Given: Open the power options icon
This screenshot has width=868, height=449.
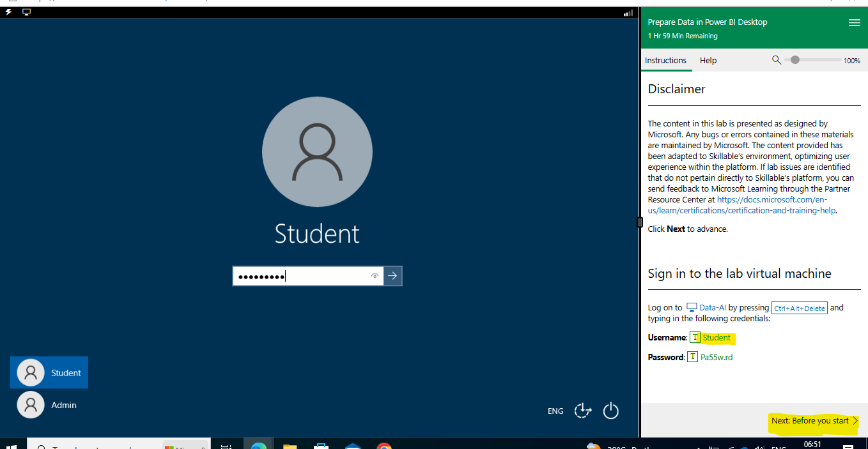Looking at the screenshot, I should 611,411.
